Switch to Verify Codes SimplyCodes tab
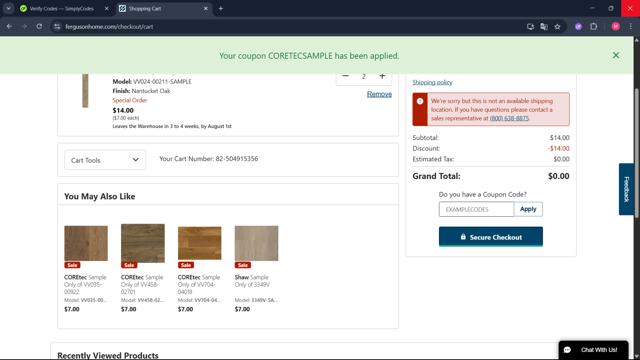640x360 pixels. tap(61, 9)
